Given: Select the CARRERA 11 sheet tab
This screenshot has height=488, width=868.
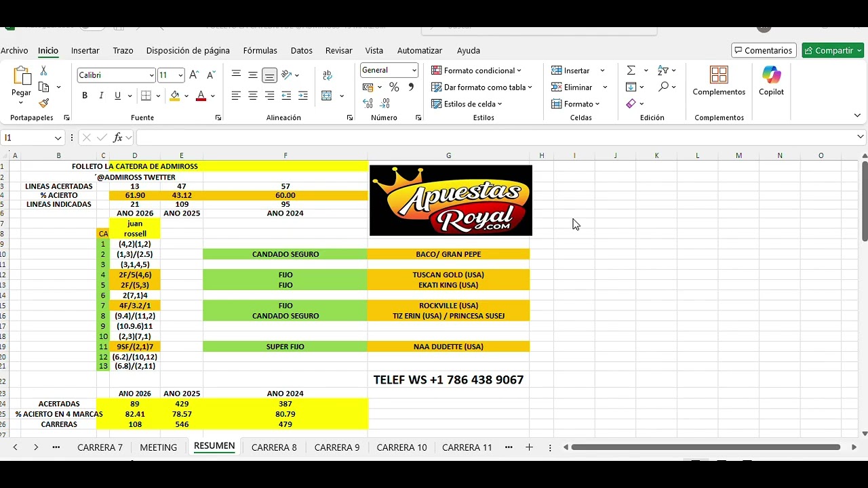Looking at the screenshot, I should click(467, 447).
